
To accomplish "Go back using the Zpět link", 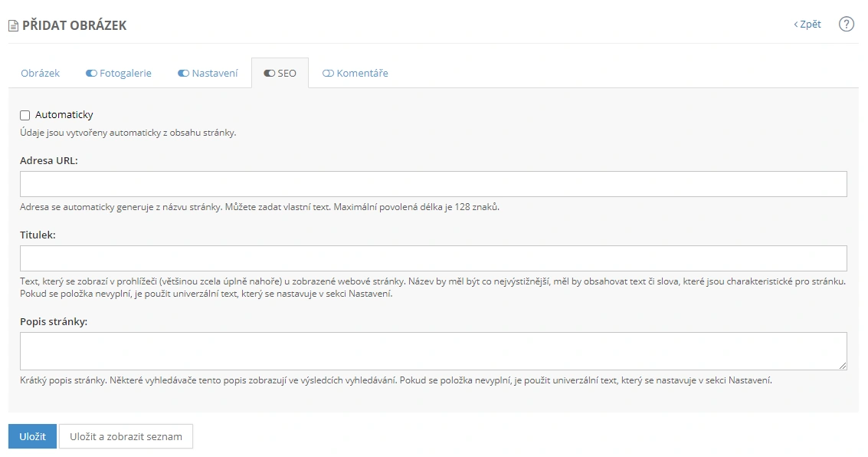I will (807, 25).
